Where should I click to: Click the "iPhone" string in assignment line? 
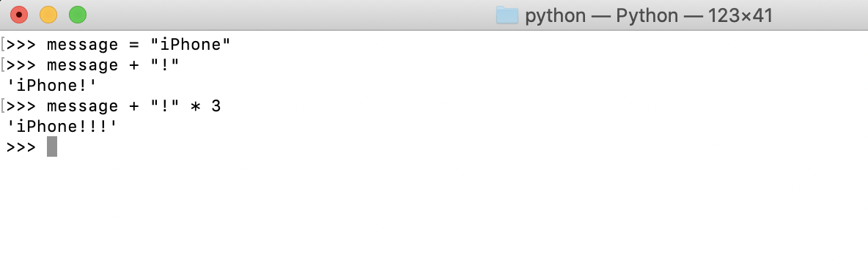[x=191, y=44]
